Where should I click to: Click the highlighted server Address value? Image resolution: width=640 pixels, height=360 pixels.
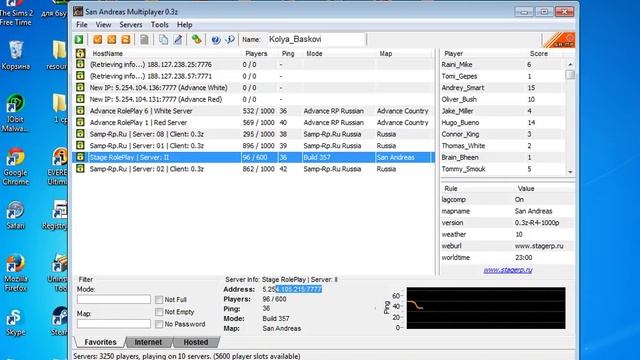(x=292, y=289)
